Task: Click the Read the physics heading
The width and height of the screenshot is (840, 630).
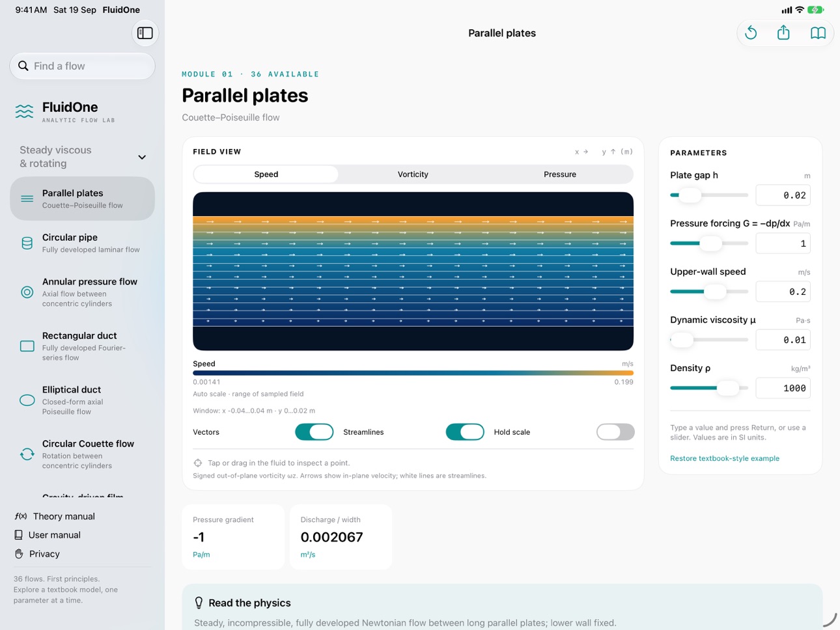Action: pos(249,603)
